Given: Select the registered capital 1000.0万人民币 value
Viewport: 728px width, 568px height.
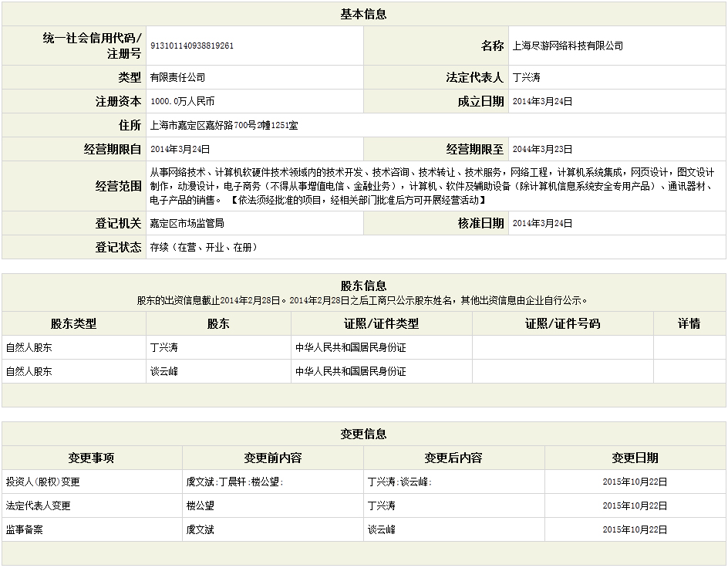Looking at the screenshot, I should point(182,102).
